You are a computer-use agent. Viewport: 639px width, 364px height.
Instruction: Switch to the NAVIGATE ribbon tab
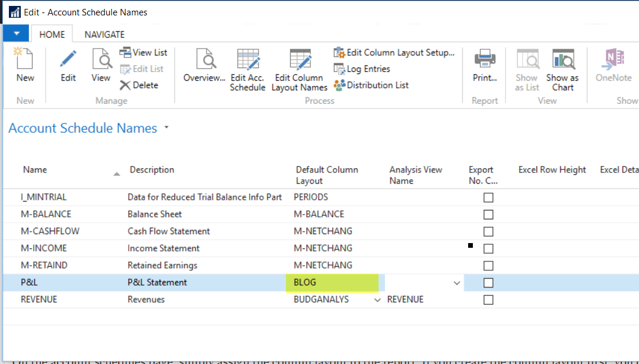coord(104,34)
